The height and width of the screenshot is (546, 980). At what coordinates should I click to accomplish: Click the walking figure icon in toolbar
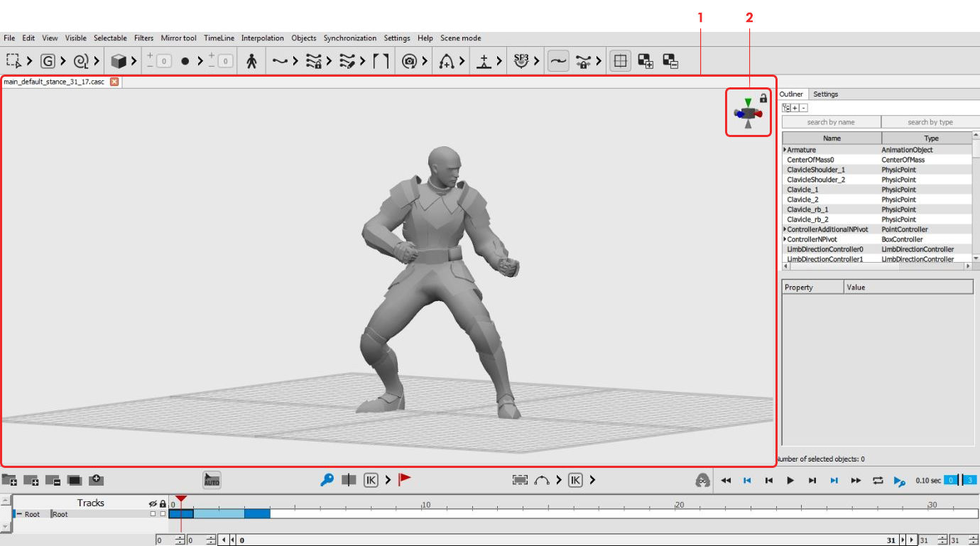tap(251, 61)
